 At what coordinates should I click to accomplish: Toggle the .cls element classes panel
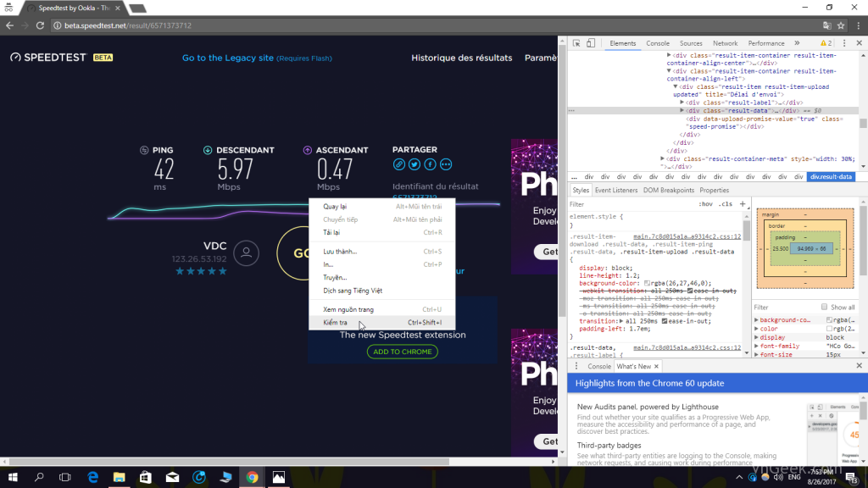[x=726, y=204]
